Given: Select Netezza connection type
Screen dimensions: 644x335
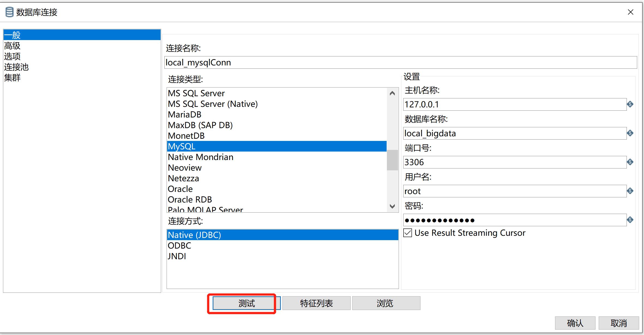Looking at the screenshot, I should 277,178.
